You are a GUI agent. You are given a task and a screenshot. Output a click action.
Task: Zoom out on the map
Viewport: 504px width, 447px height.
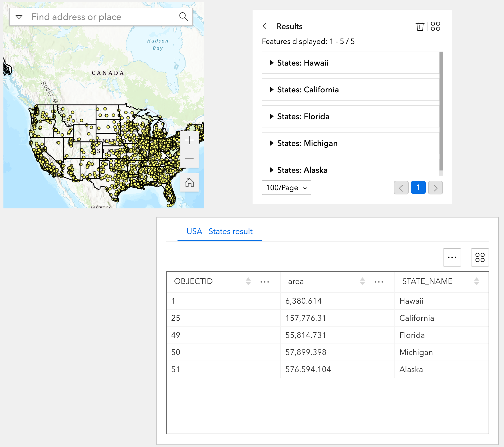coord(189,158)
